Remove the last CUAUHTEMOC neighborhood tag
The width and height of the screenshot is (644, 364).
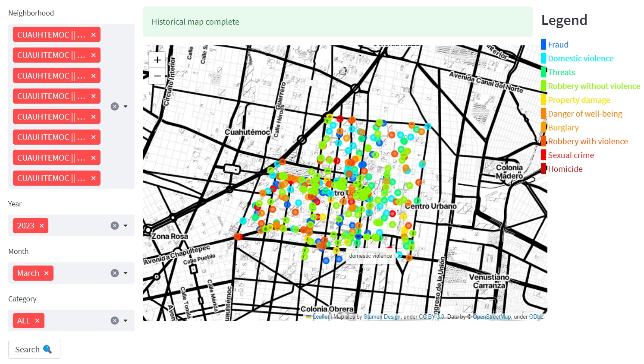point(93,178)
